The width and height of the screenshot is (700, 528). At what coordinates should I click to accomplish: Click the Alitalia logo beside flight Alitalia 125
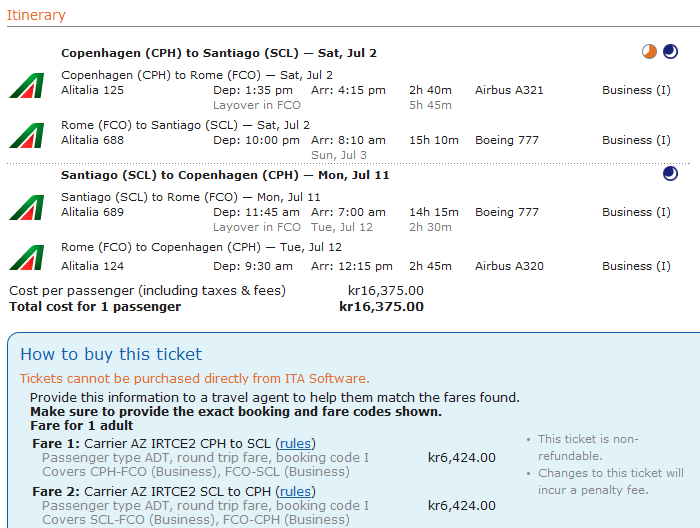point(27,84)
